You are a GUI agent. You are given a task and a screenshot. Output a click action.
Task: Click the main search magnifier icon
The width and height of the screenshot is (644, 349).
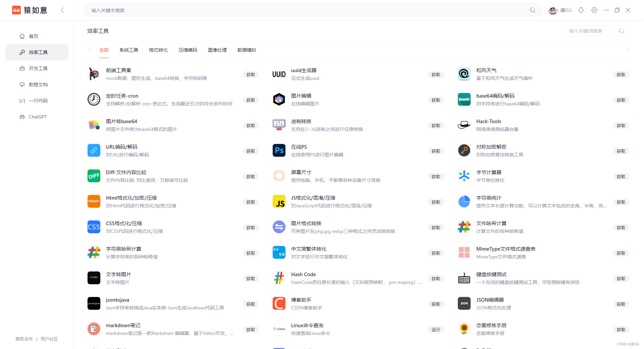pos(532,10)
